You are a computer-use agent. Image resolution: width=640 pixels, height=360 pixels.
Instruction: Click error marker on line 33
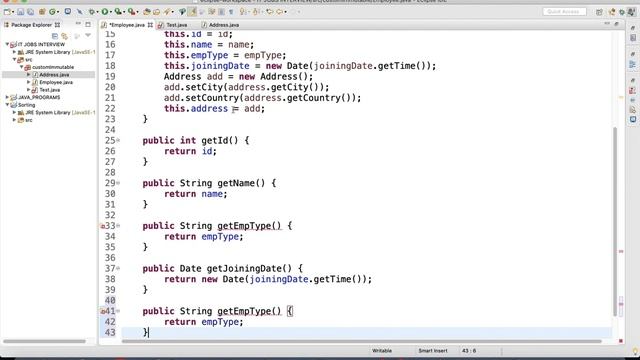point(103,226)
